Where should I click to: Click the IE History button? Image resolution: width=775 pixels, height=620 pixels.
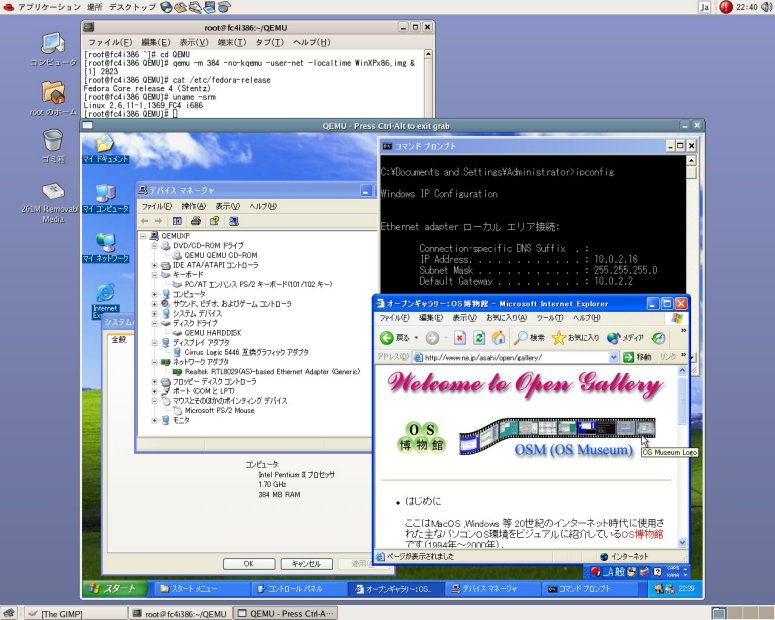point(658,338)
